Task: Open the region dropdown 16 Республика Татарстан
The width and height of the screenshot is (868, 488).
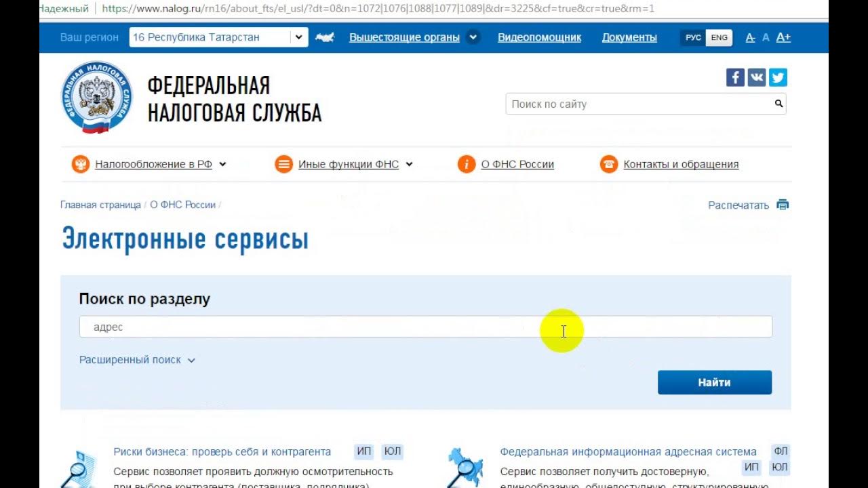Action: coord(218,37)
